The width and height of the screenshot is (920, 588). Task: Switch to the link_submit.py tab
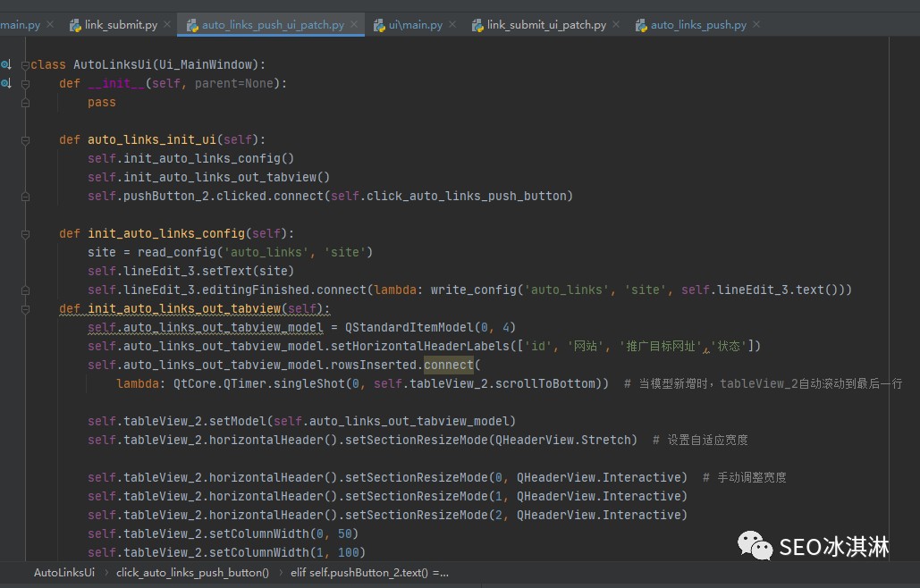121,25
